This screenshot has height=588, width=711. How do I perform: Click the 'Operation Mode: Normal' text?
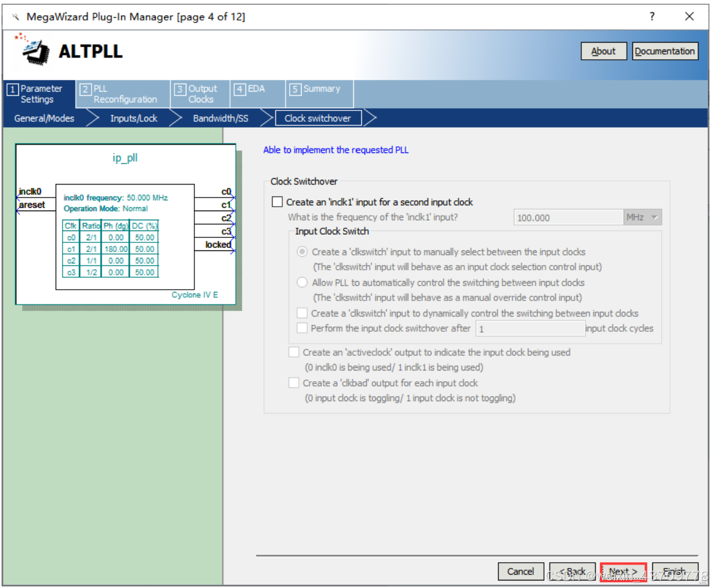(106, 208)
